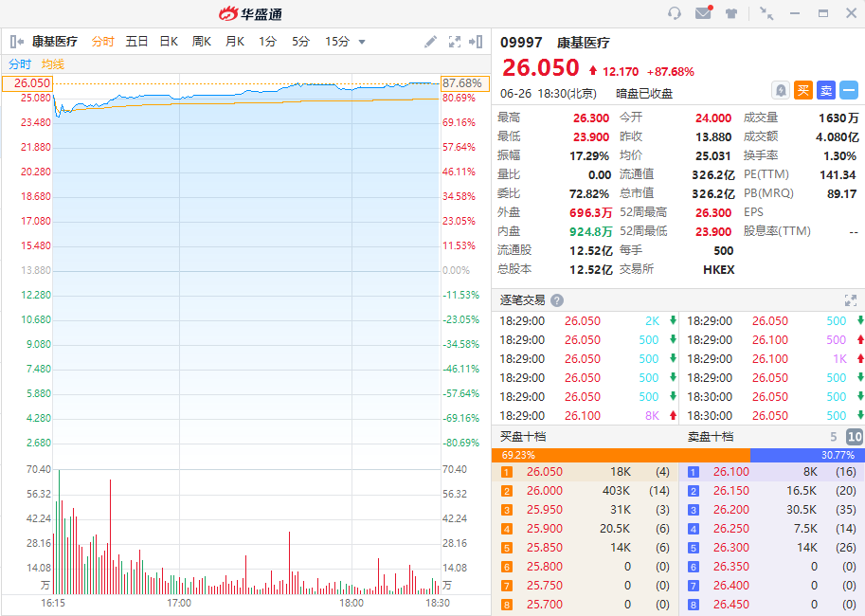Image resolution: width=865 pixels, height=616 pixels.
Task: Remove stock with the minus button
Action: pyautogui.click(x=849, y=90)
